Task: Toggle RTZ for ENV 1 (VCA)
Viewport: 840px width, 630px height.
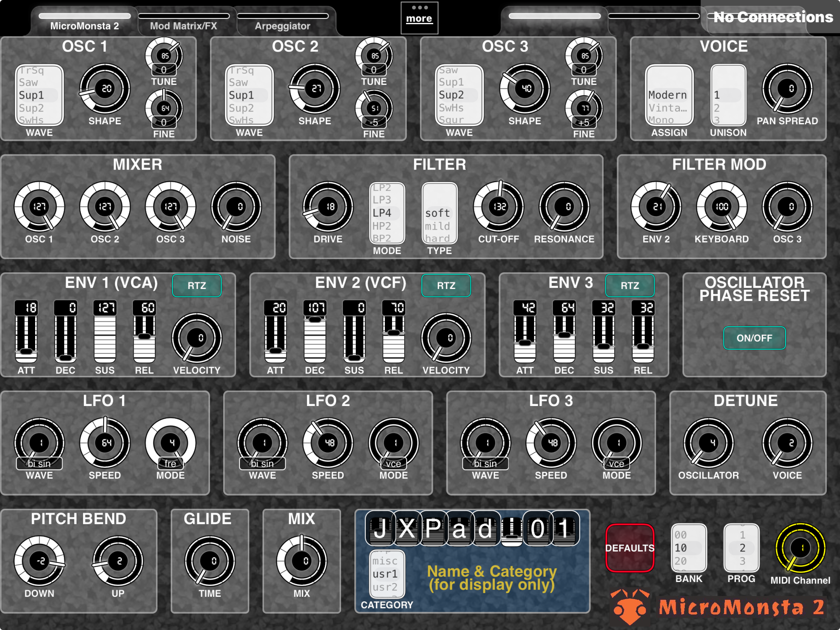Action: click(x=197, y=286)
